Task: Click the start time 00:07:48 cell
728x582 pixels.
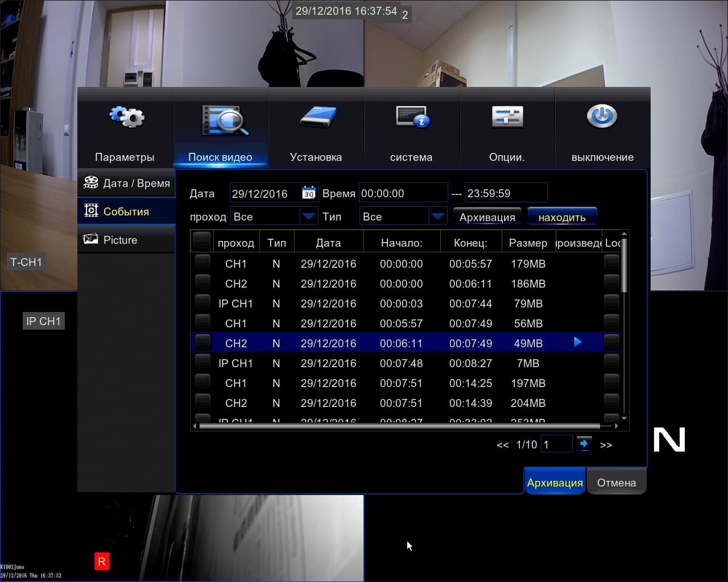Action: tap(402, 363)
